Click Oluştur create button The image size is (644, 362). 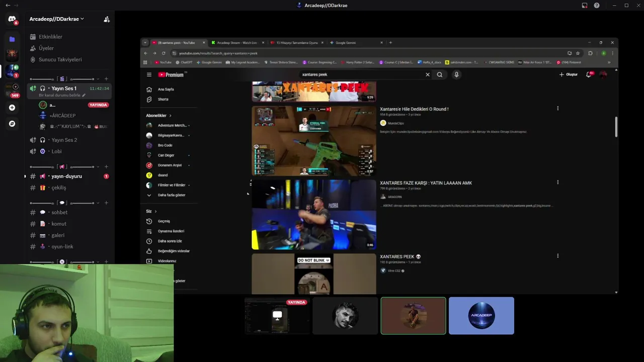[568, 74]
